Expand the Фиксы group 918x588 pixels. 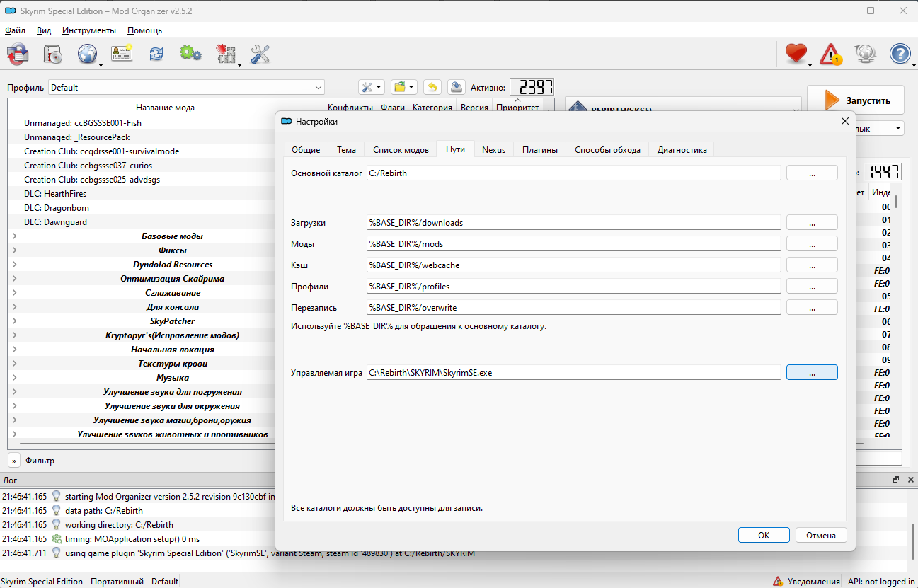pos(15,250)
